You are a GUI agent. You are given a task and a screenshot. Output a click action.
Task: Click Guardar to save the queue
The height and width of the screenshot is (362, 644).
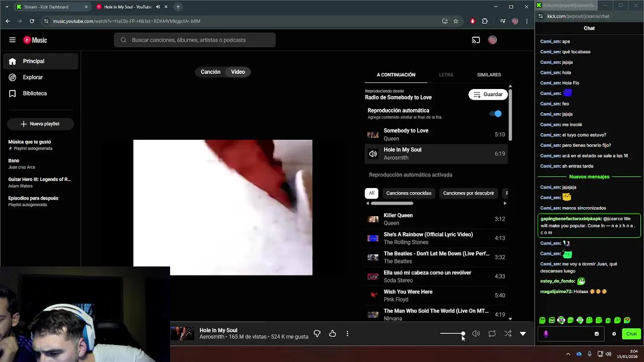[488, 95]
